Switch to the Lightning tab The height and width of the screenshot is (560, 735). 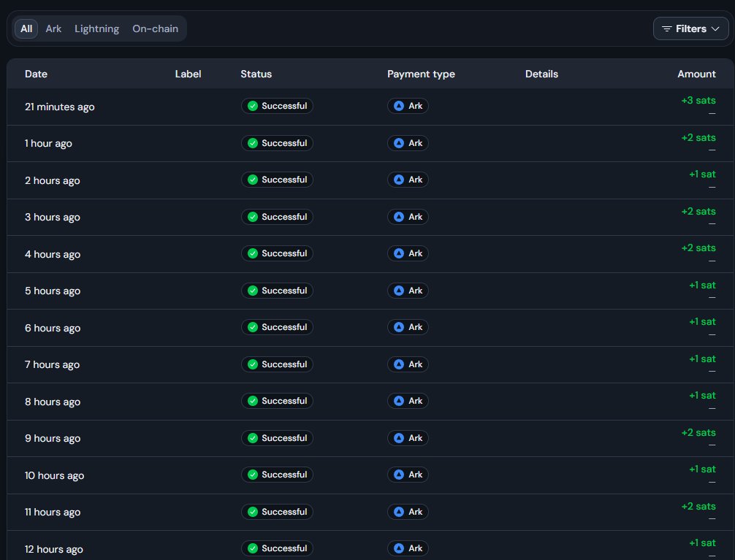pyautogui.click(x=96, y=28)
